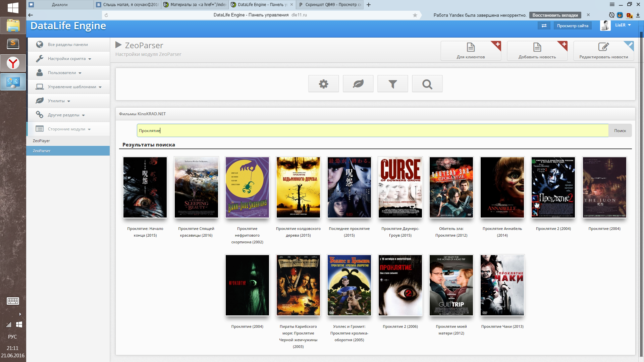Switch to 'Материалы за' browser tab
This screenshot has height=362, width=644.
pyautogui.click(x=195, y=5)
